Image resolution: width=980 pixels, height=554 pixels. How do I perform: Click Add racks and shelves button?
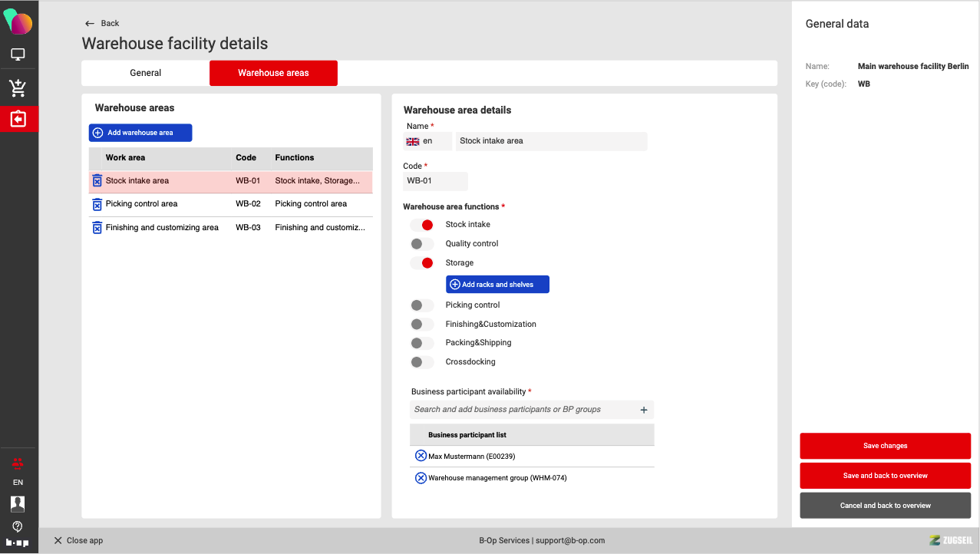(x=497, y=285)
